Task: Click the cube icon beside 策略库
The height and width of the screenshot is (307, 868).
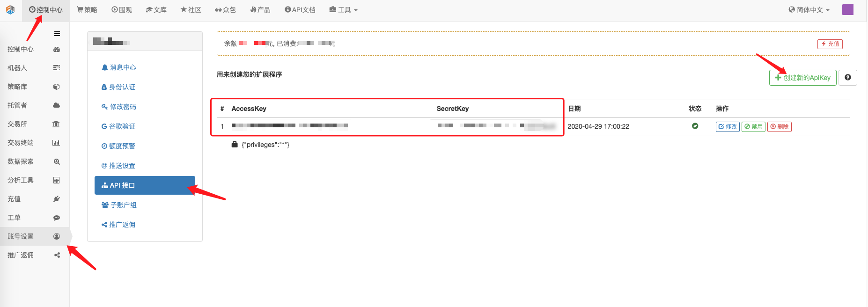Action: tap(57, 87)
